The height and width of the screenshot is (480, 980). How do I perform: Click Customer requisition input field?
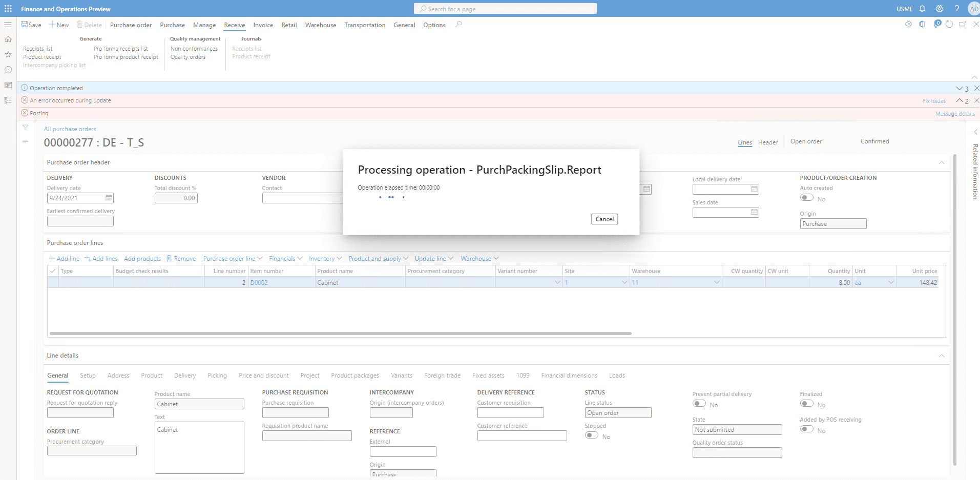pyautogui.click(x=510, y=412)
